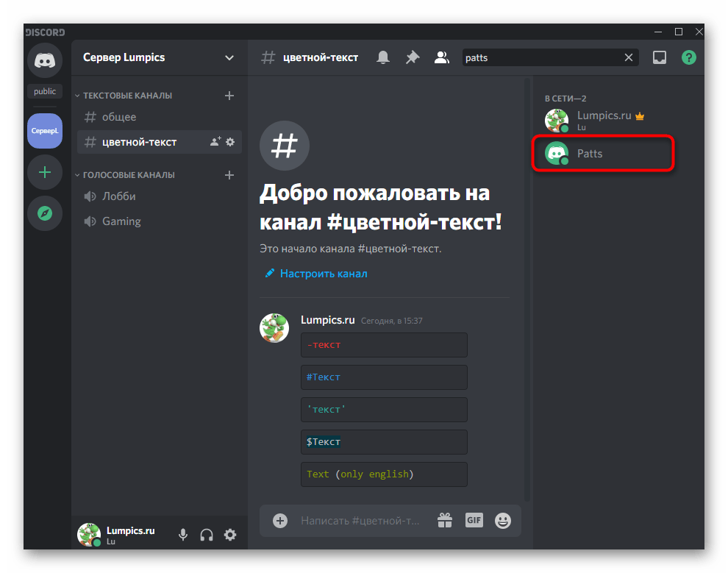Click the blue #Текст code block

384,377
